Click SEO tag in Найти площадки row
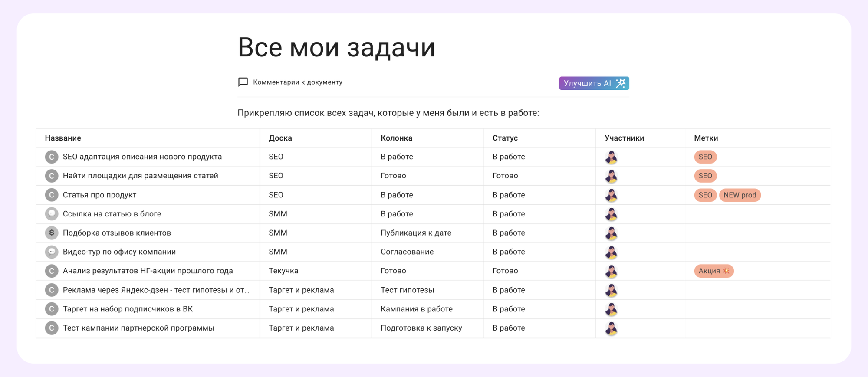Screen dimensions: 868x377 coord(705,176)
